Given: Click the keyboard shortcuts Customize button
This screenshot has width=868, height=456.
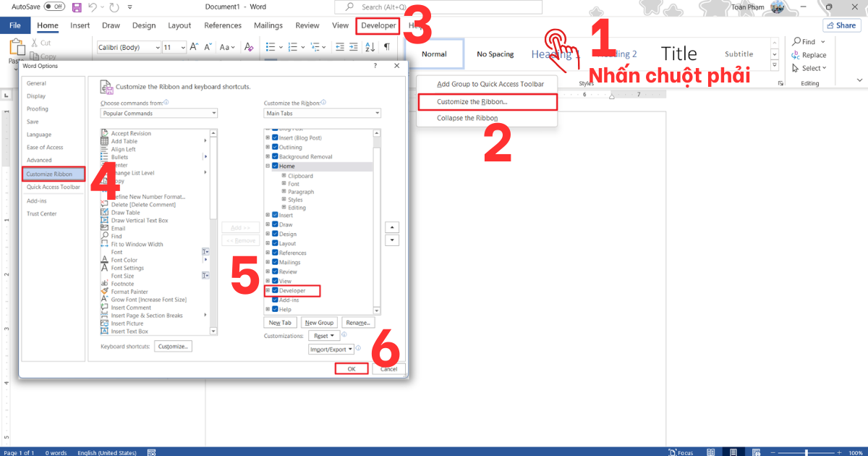Looking at the screenshot, I should click(x=173, y=347).
